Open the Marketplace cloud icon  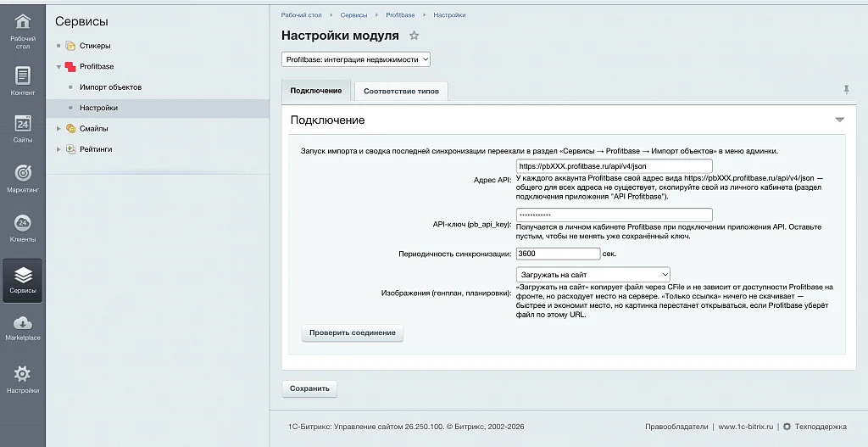[23, 323]
